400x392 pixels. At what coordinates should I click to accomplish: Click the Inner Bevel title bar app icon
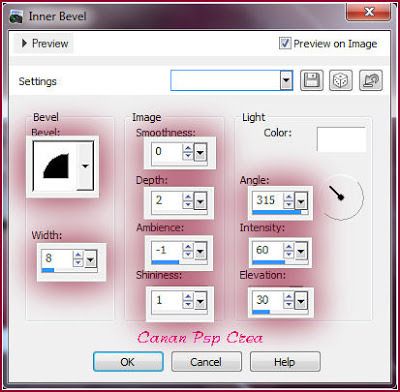point(16,17)
